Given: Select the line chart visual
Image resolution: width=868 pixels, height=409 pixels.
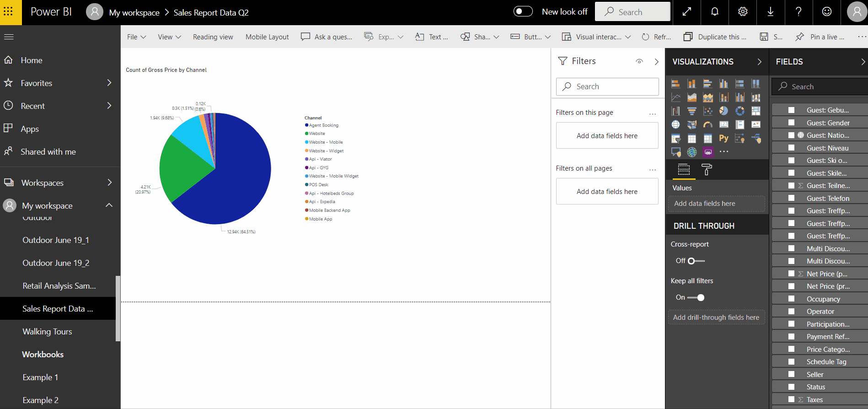Looking at the screenshot, I should (675, 97).
